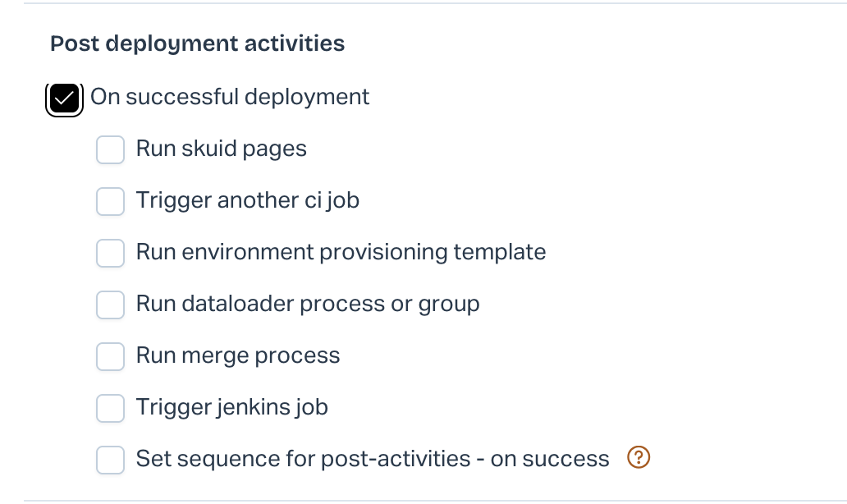Click the "Post deployment activities" section heading

pyautogui.click(x=197, y=44)
